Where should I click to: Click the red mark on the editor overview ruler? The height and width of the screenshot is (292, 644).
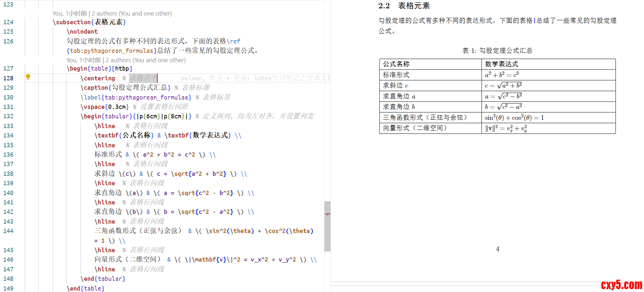[327, 214]
